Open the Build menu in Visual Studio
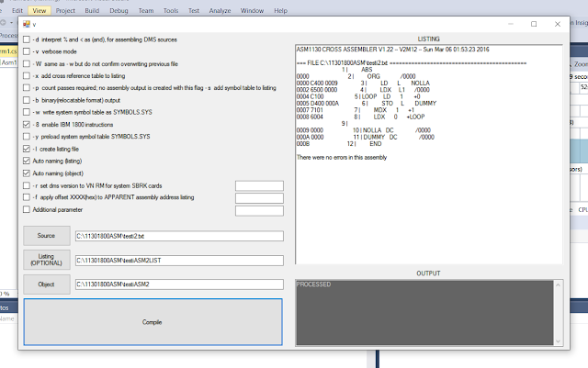 coord(92,10)
